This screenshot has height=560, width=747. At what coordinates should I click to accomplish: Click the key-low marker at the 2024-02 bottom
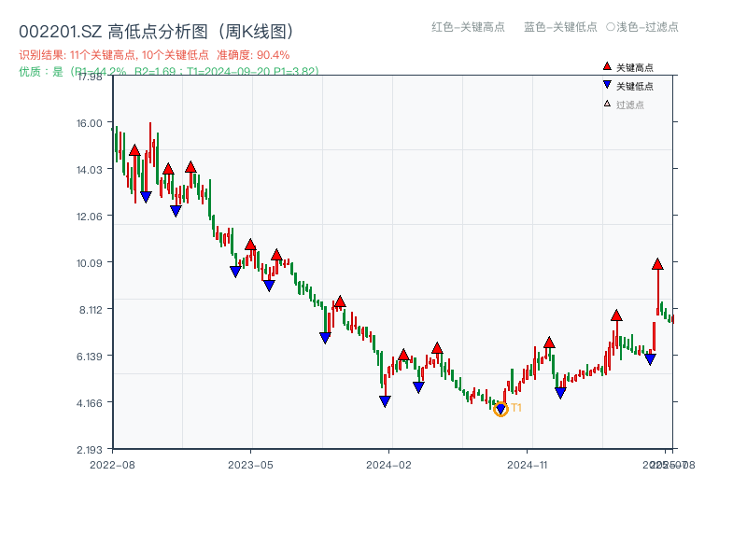coord(385,401)
